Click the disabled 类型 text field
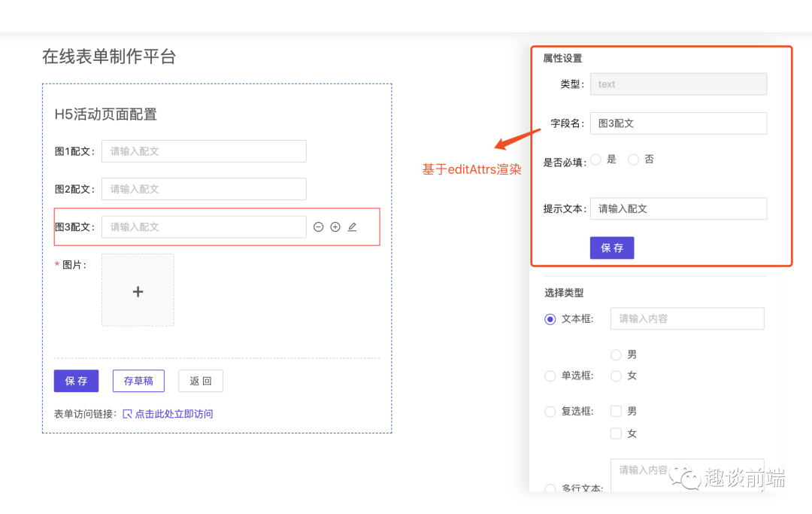 tap(678, 84)
